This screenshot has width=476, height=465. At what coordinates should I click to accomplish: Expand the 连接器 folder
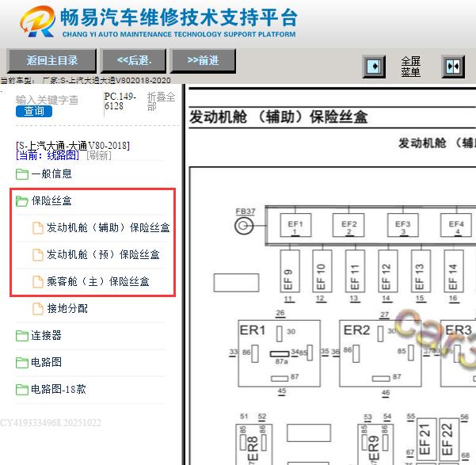(46, 335)
